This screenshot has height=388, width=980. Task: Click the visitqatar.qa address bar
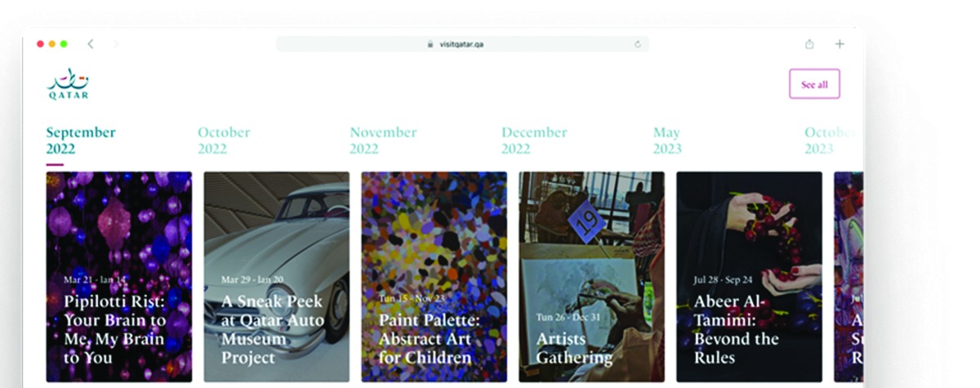tap(462, 44)
